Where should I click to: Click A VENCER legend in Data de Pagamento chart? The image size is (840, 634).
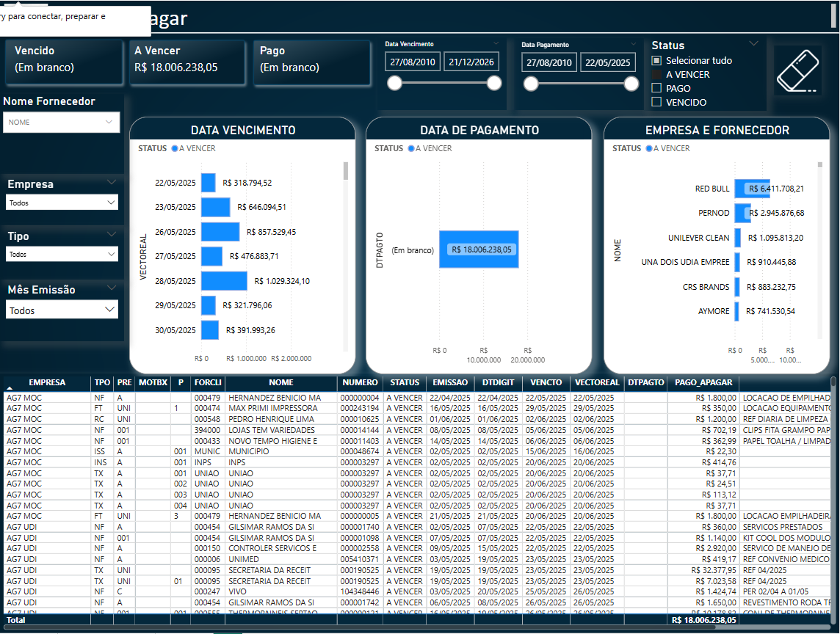tap(430, 148)
